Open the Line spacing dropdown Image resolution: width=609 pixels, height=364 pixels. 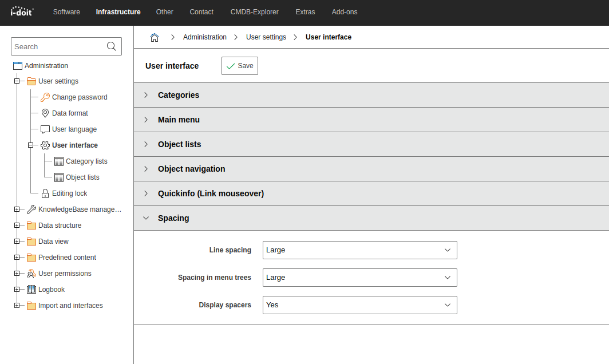click(x=359, y=250)
